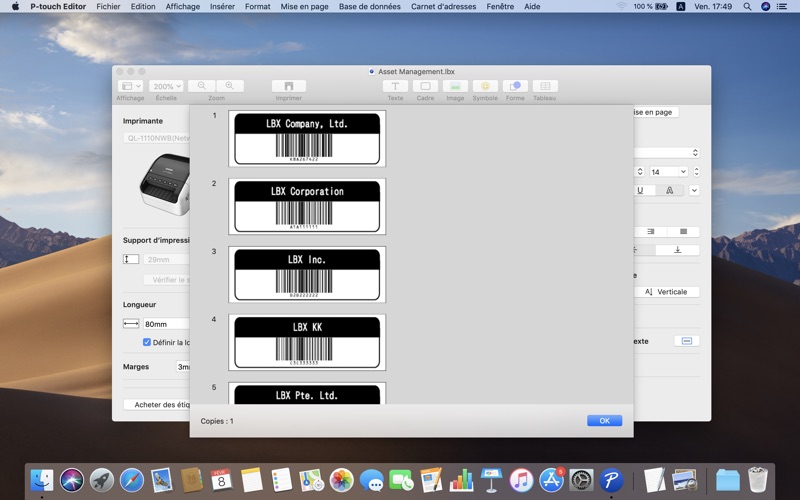This screenshot has width=800, height=500.
Task: Click the zoom out magnifier icon
Action: tap(202, 86)
